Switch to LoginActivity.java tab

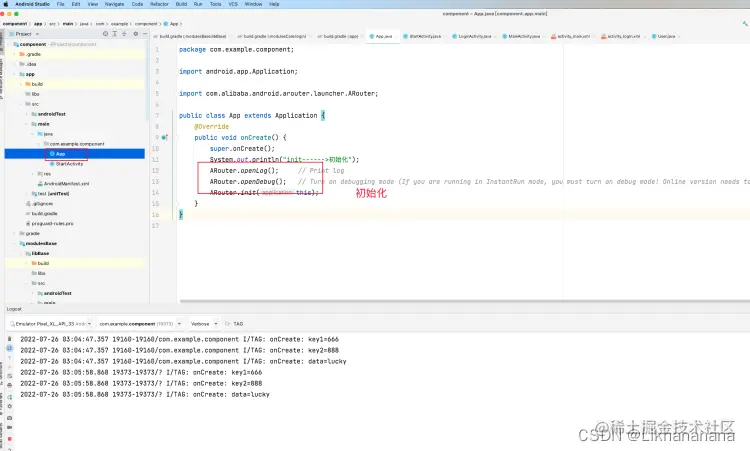click(x=473, y=36)
